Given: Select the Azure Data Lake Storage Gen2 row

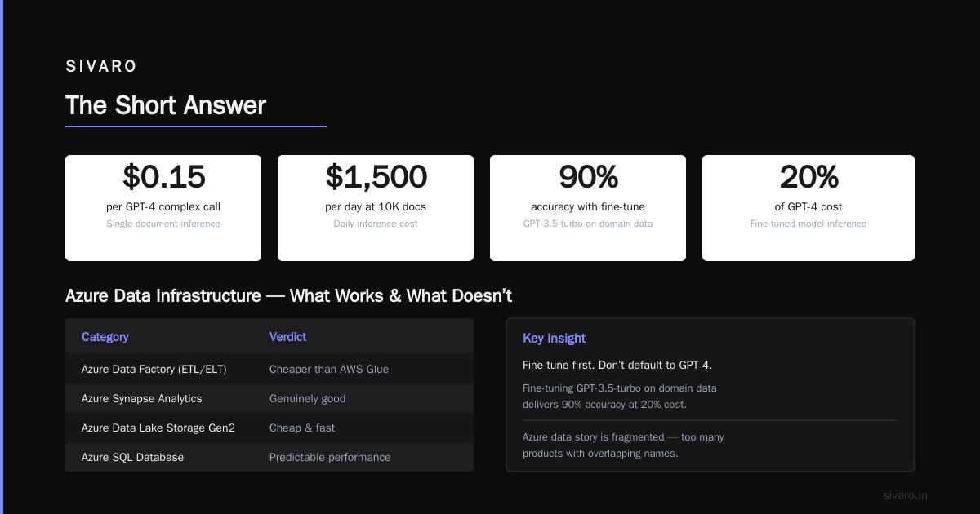Looking at the screenshot, I should 269,428.
